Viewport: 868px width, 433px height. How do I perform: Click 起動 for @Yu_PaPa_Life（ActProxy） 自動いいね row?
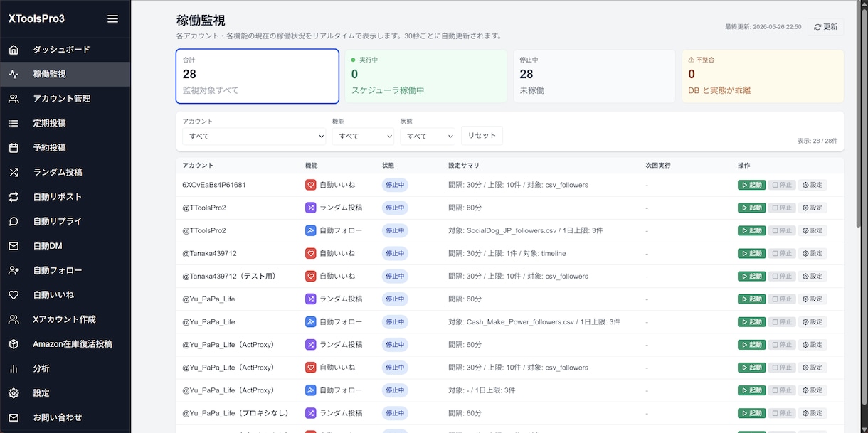click(751, 368)
